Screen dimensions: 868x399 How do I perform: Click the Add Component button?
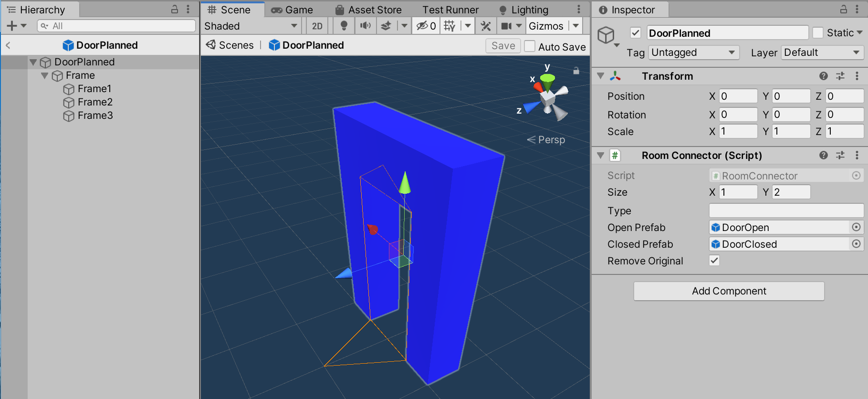click(x=729, y=291)
